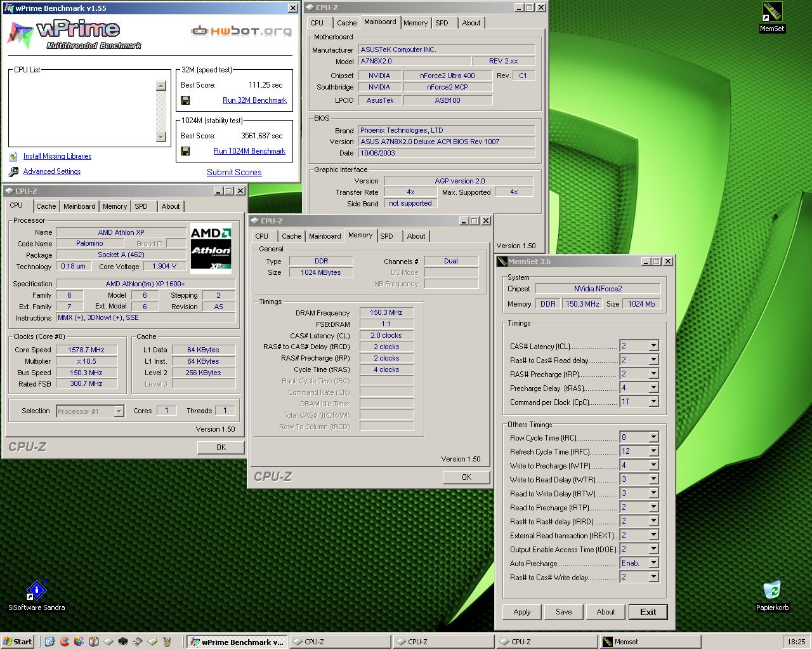Click the motherboard model value A7N8X2.0

coord(415,61)
